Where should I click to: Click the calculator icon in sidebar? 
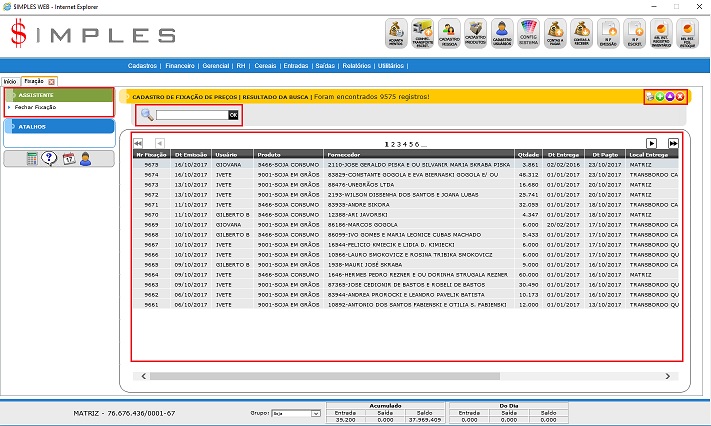(x=33, y=158)
